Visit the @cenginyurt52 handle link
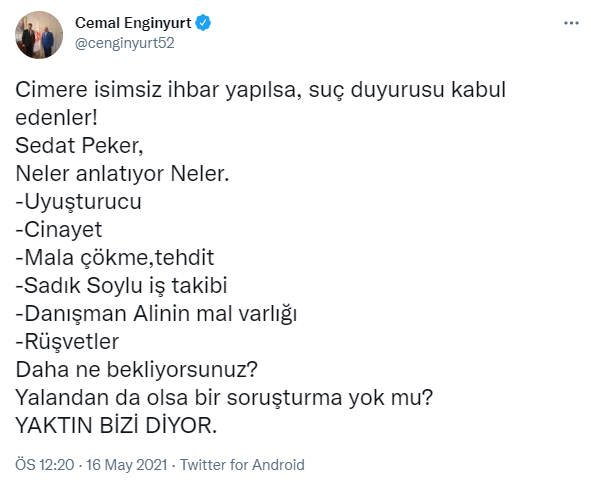Image resolution: width=591 pixels, height=486 pixels. (125, 43)
